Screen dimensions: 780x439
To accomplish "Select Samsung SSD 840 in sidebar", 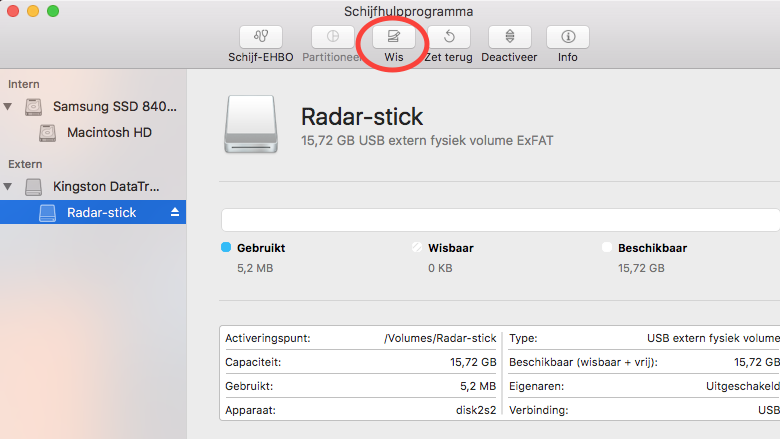I will tap(114, 106).
